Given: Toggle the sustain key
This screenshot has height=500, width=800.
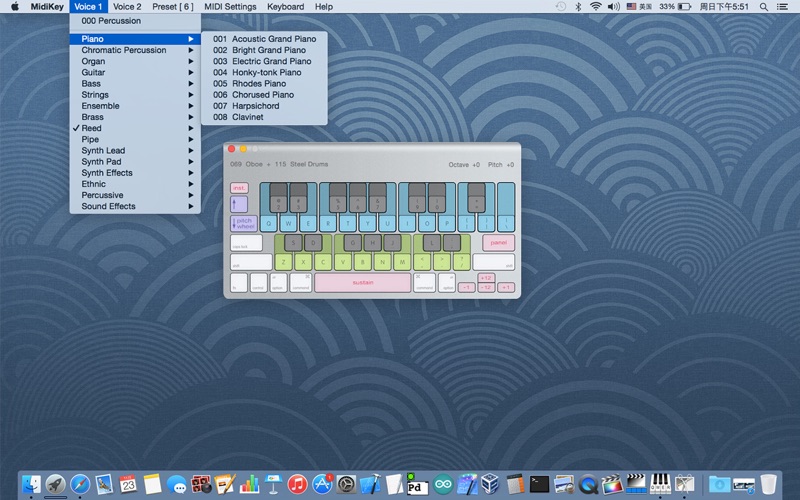Looking at the screenshot, I should click(x=362, y=282).
